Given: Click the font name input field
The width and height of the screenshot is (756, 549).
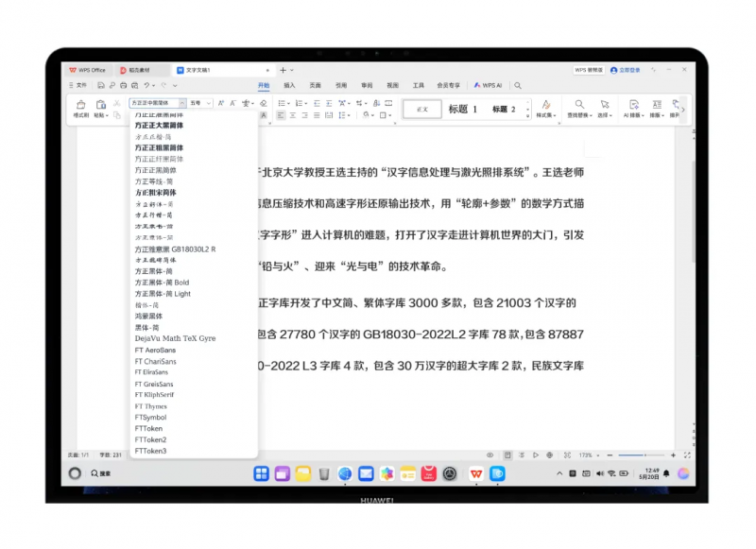Looking at the screenshot, I should click(153, 103).
